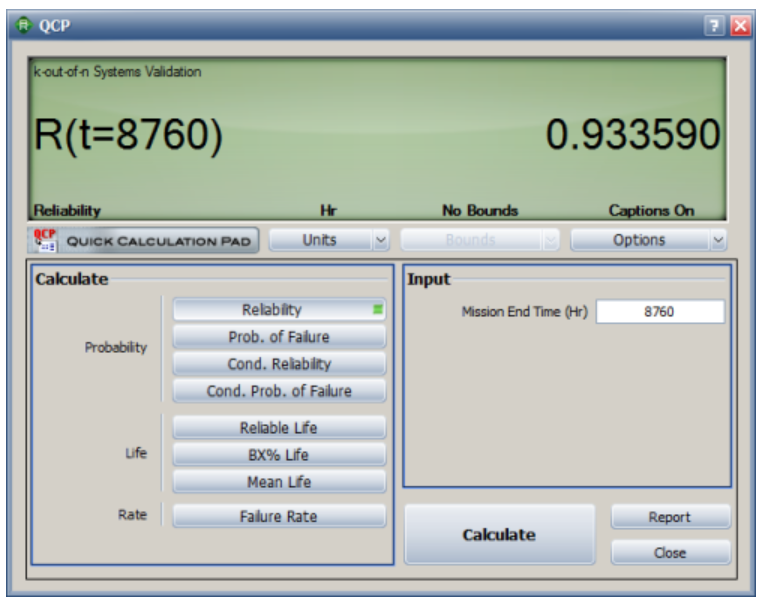761x601 pixels.
Task: Select Failure Rate calculation
Action: click(x=279, y=516)
